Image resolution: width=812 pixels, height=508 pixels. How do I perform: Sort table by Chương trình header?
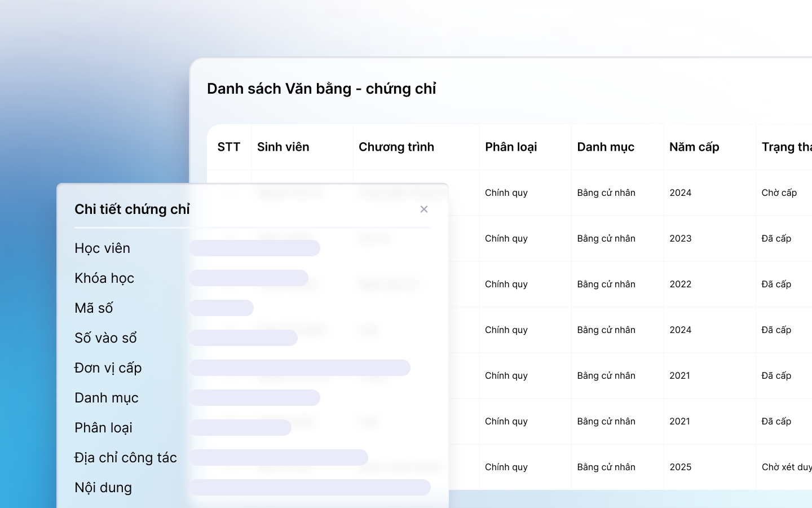pyautogui.click(x=396, y=147)
